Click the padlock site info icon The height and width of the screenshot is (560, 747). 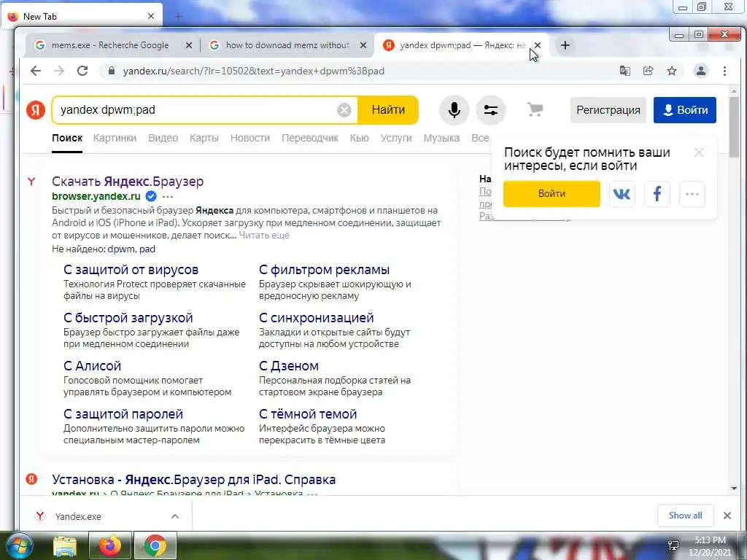point(112,71)
